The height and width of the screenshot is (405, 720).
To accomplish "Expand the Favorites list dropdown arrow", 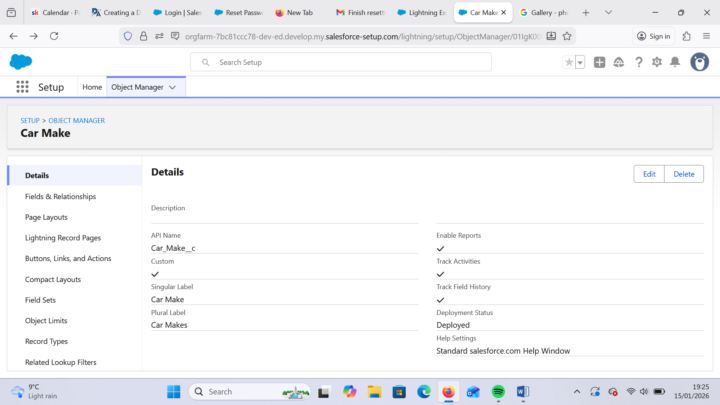I will coord(580,62).
